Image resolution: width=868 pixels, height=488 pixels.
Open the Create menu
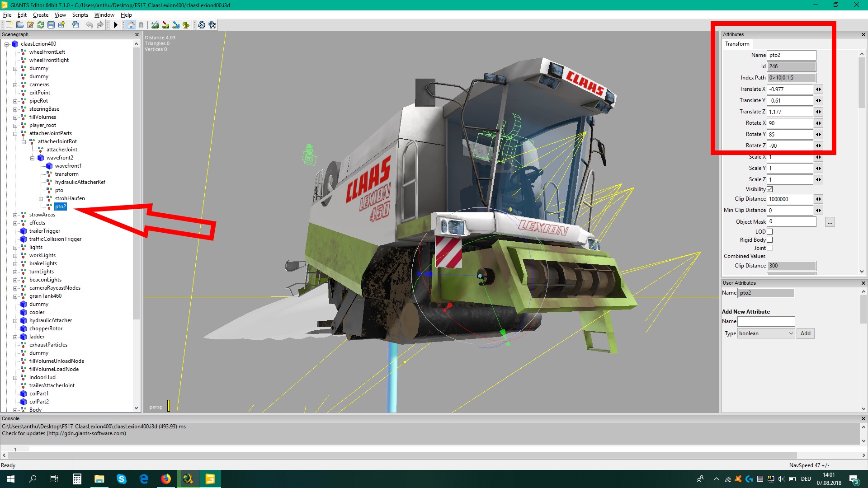(x=41, y=15)
